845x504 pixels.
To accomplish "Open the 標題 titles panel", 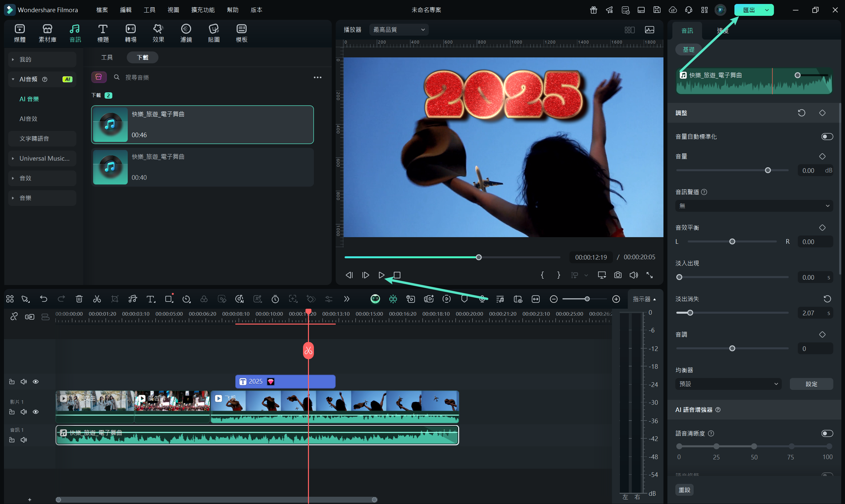I will pos(103,33).
